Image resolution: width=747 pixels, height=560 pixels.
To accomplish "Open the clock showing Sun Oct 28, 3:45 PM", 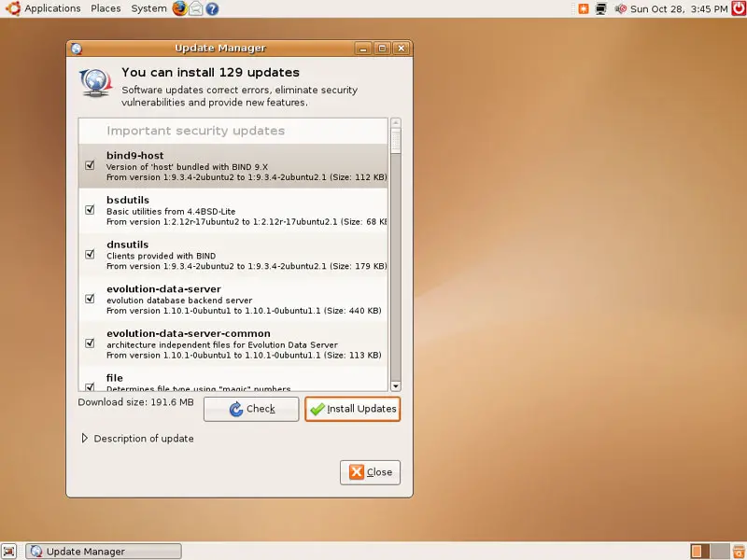I will pyautogui.click(x=679, y=8).
